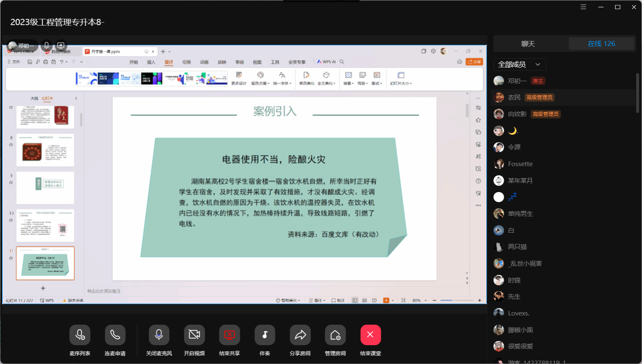Image resolution: width=642 pixels, height=364 pixels.
Task: Open the hamburger menu in title bar
Action: pyautogui.click(x=583, y=7)
